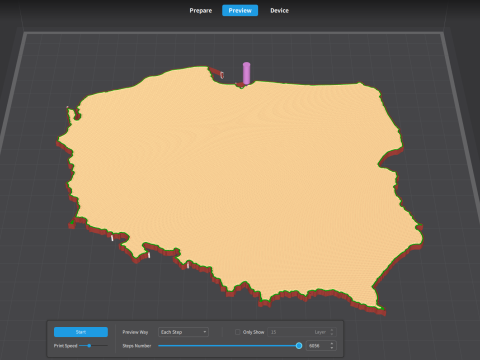Open the Preview Way dropdown
This screenshot has width=480, height=360.
point(183,332)
